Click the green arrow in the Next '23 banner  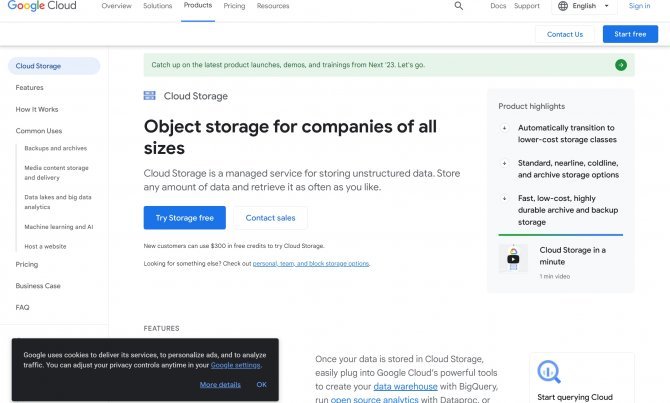pos(621,65)
